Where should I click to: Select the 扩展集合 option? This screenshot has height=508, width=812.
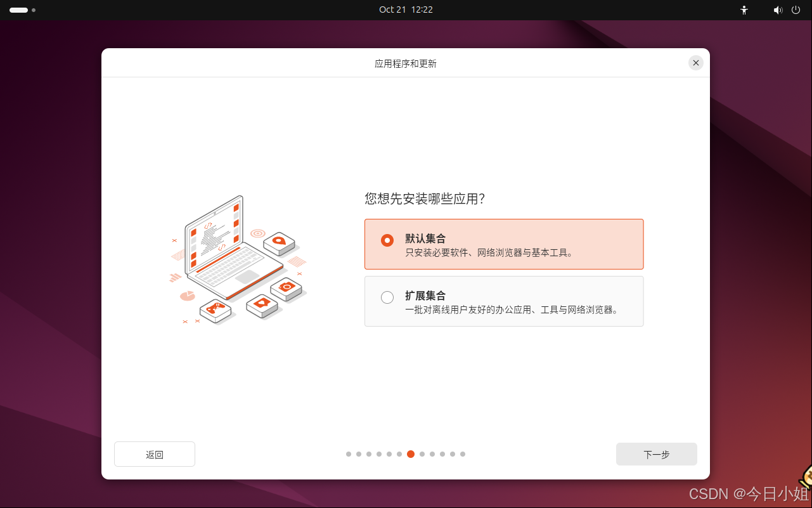[504, 301]
